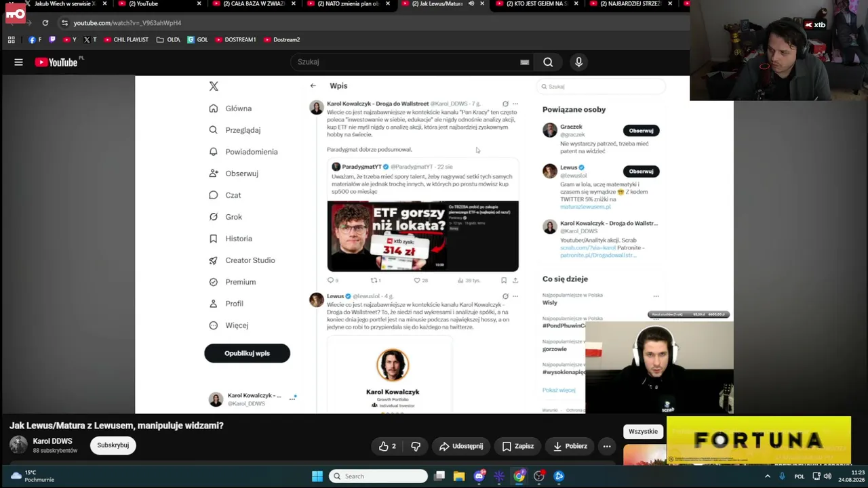Click Udostępnij to share the video
Image resolution: width=868 pixels, height=488 pixels.
[461, 446]
